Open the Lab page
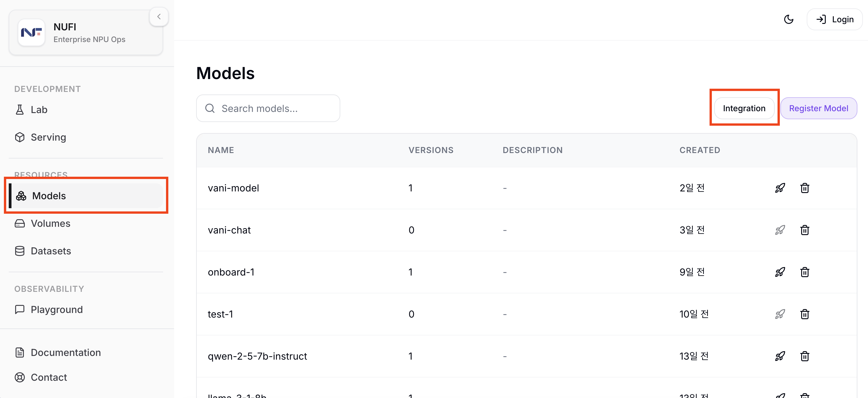The height and width of the screenshot is (398, 868). point(86,110)
